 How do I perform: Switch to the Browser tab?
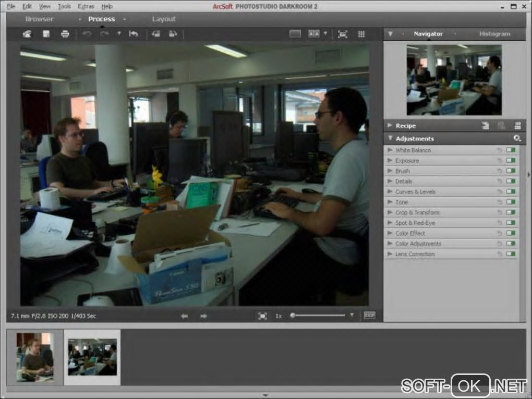tap(39, 19)
